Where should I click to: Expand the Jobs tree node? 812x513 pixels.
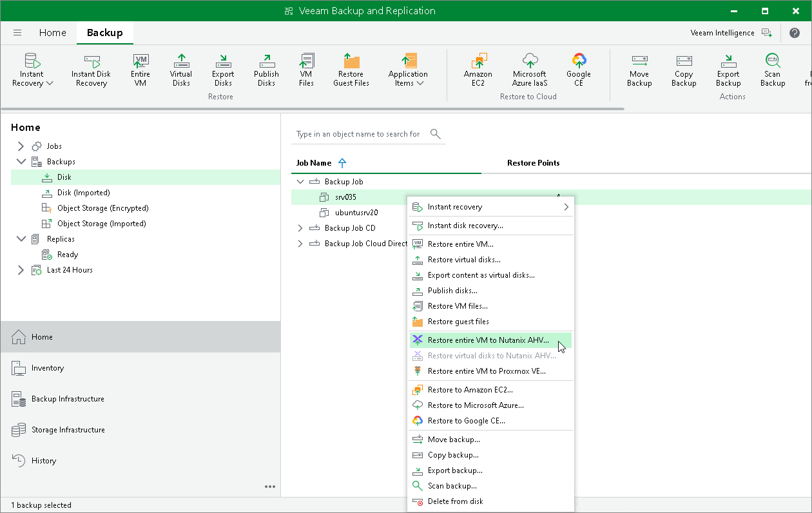(x=21, y=146)
